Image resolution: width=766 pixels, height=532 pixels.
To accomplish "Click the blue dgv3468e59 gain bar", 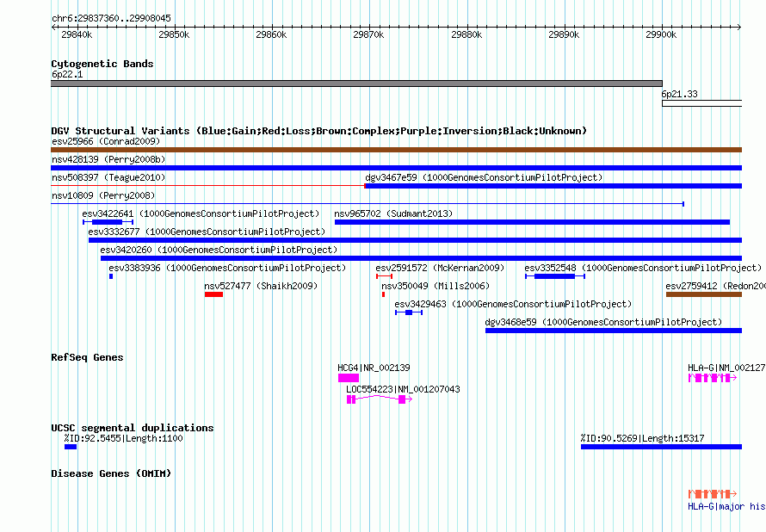I will pyautogui.click(x=614, y=331).
